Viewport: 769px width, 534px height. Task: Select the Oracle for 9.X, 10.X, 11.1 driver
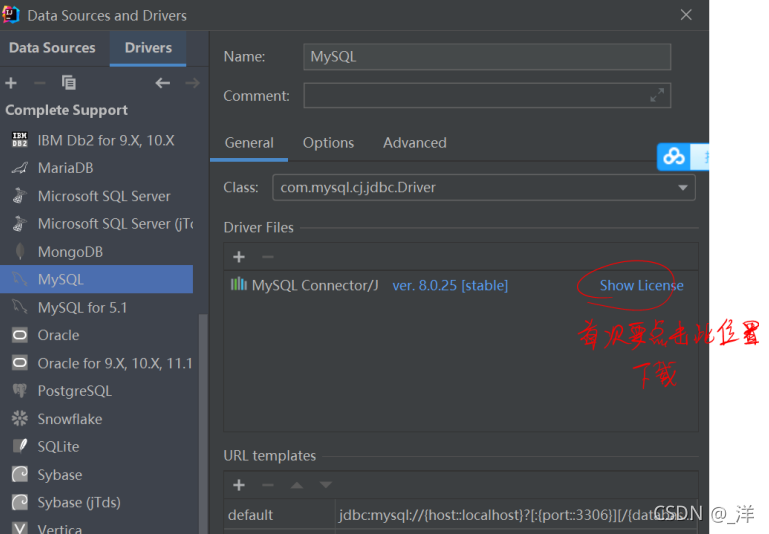(x=97, y=363)
